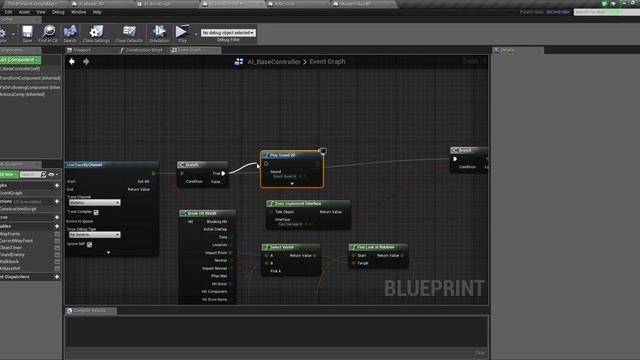Image resolution: width=640 pixels, height=360 pixels.
Task: Navigate back in graph history
Action: point(72,62)
